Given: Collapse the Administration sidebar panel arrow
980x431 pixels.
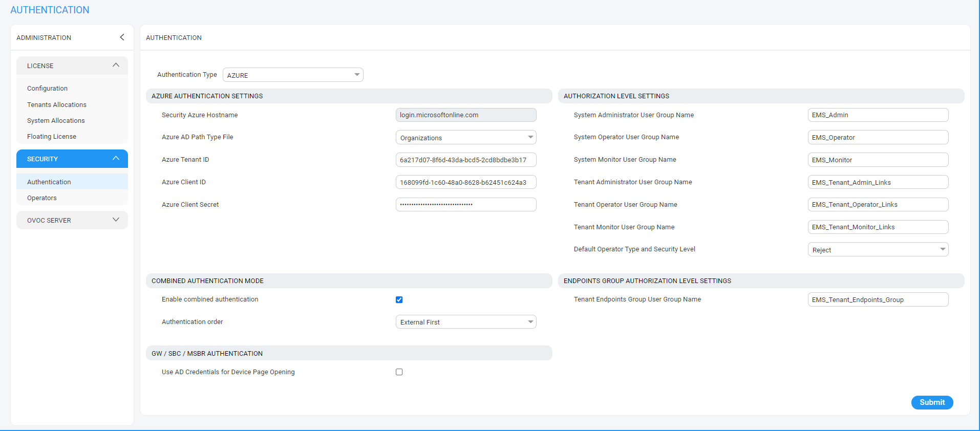Looking at the screenshot, I should click(x=122, y=37).
